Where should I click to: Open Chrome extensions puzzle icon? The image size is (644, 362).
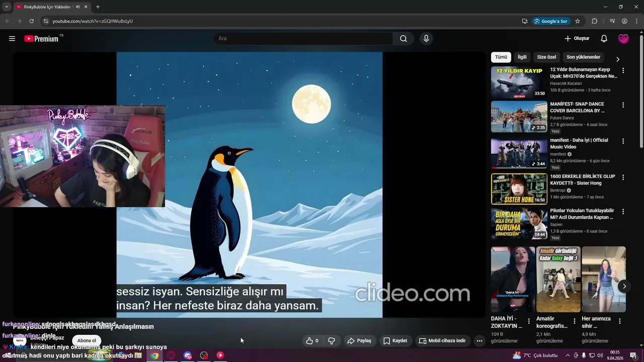coord(595,21)
